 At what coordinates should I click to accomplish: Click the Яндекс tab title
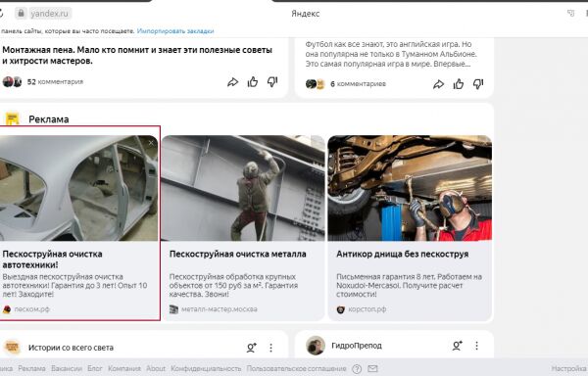coord(305,14)
